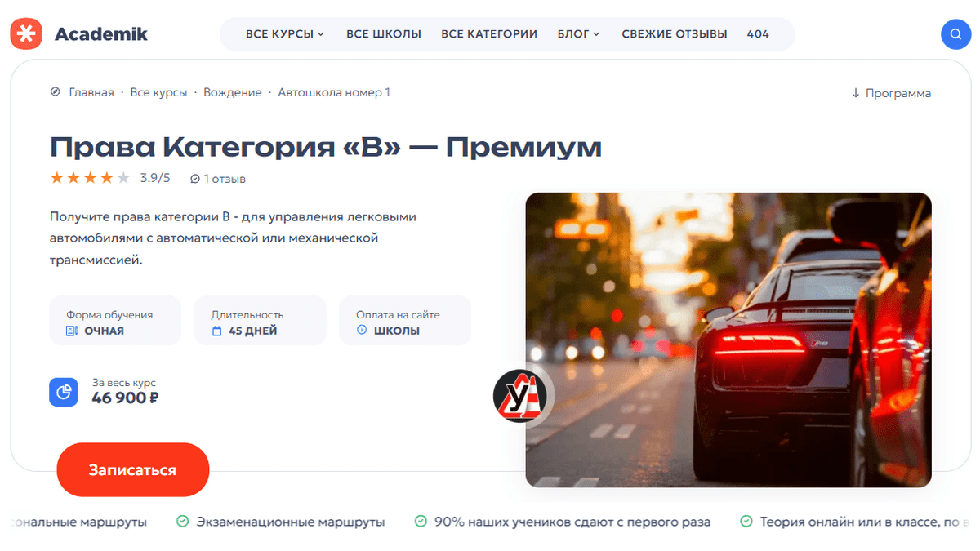This screenshot has height=551, width=980.
Task: Click the checkmark icon before Экзаменационные маршруты
Action: point(183,521)
